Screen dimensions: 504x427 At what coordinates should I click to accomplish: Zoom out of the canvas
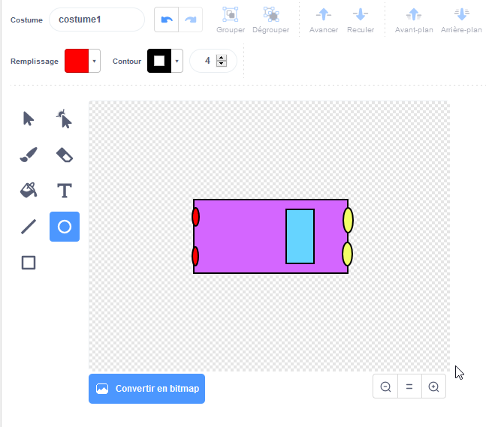(385, 387)
